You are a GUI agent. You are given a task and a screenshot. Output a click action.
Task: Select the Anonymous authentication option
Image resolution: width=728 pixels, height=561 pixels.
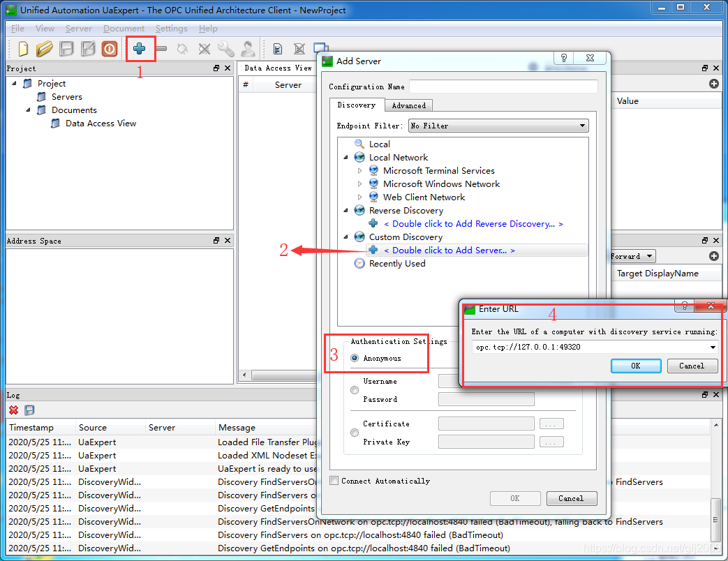click(355, 358)
